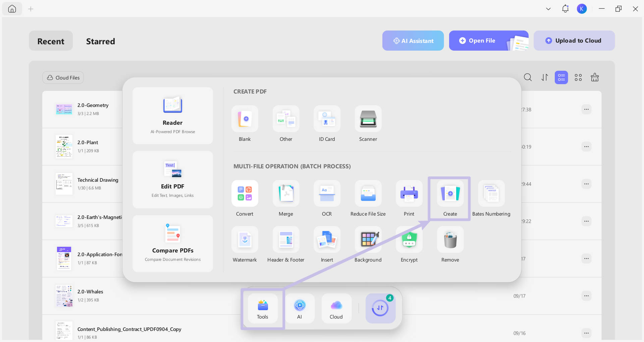Open batch Convert tool
644x342 pixels.
click(245, 193)
